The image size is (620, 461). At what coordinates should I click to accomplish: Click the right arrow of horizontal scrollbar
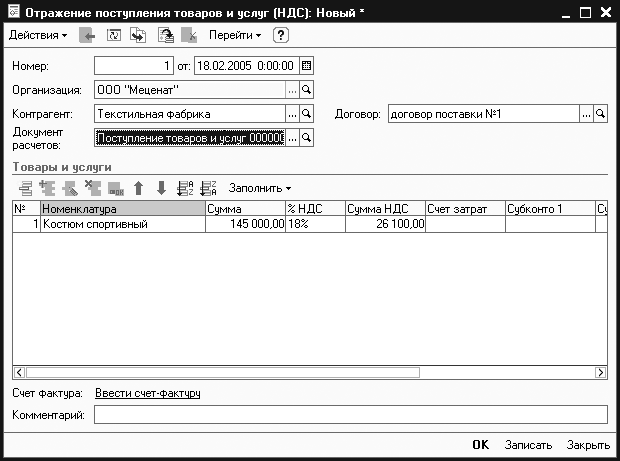pos(601,372)
